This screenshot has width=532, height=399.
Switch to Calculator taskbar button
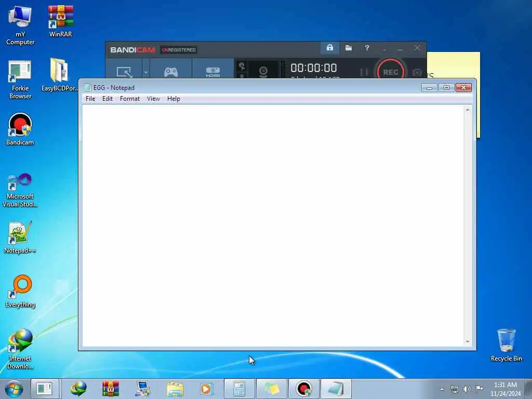(239, 389)
